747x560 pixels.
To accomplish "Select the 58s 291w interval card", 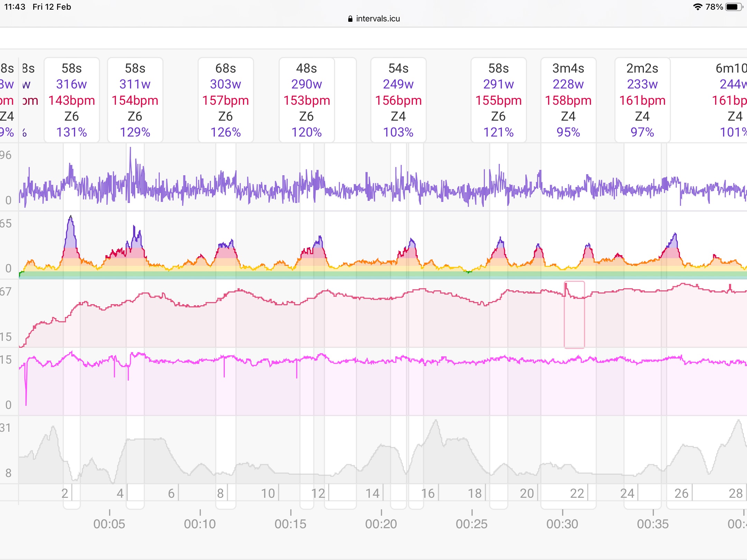I will coord(498,100).
